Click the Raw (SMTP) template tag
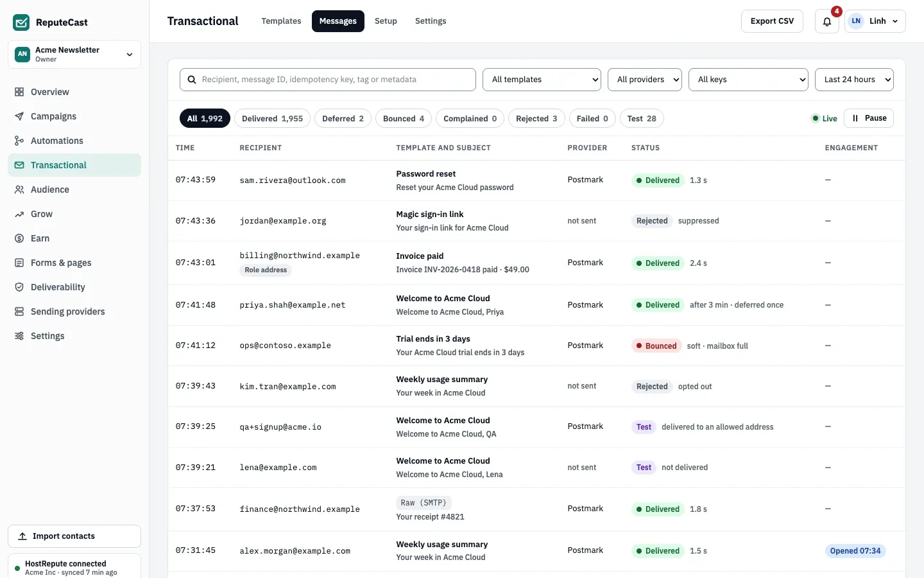This screenshot has height=578, width=924. point(424,503)
